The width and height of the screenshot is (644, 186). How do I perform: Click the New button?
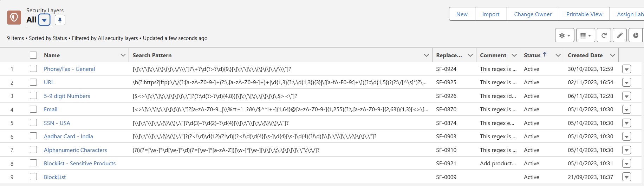point(462,14)
